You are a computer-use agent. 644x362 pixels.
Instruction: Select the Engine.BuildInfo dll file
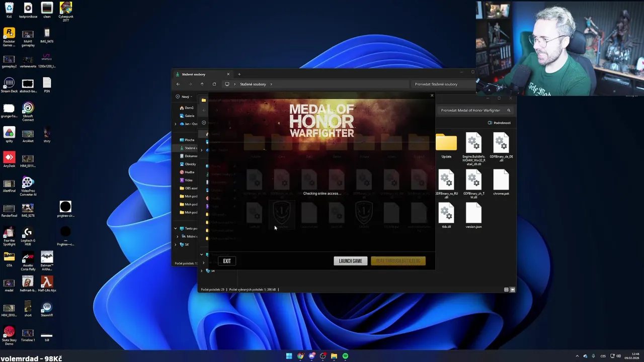tap(473, 149)
